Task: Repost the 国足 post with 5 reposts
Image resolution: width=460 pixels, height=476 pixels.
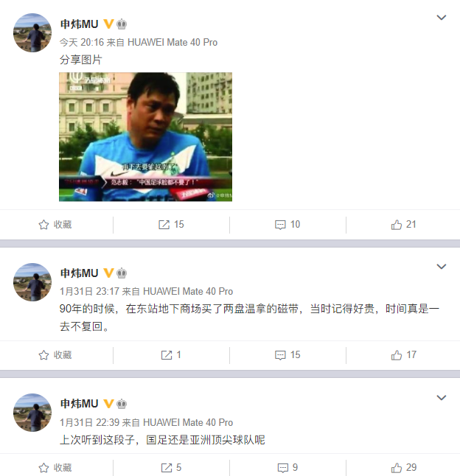Action: point(171,467)
